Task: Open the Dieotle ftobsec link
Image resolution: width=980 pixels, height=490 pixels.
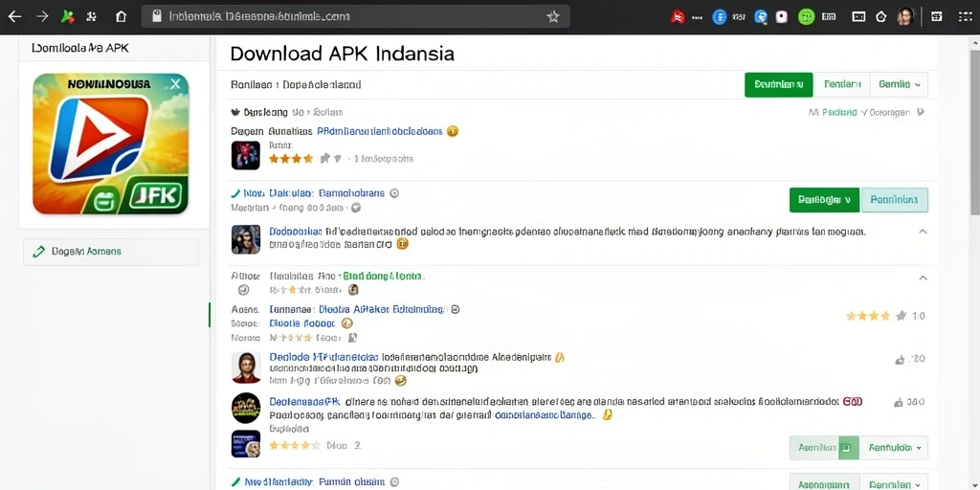Action: pos(302,323)
